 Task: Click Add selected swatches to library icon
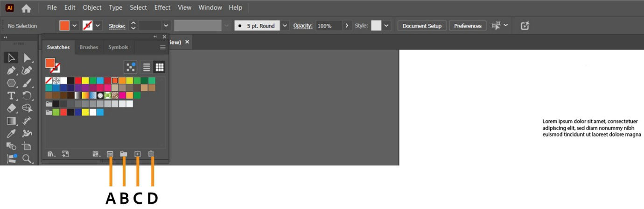point(65,154)
